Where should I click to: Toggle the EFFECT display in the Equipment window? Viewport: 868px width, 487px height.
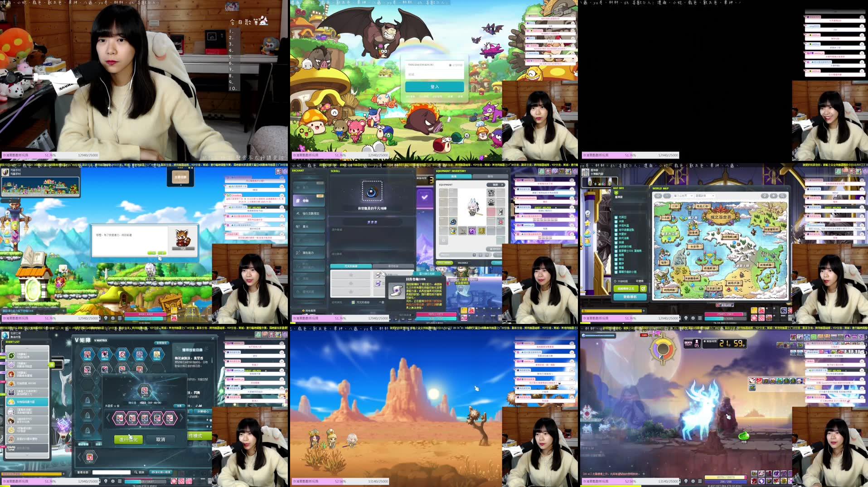pos(495,249)
